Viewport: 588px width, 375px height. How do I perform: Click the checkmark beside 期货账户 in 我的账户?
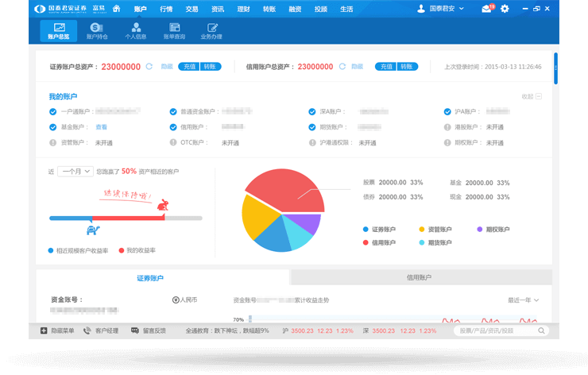312,127
